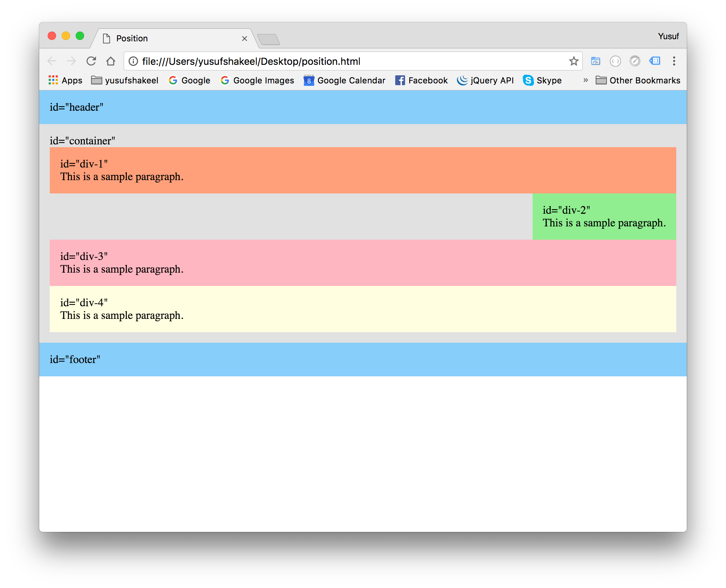
Task: Open the Apps grid shortcut
Action: (66, 81)
